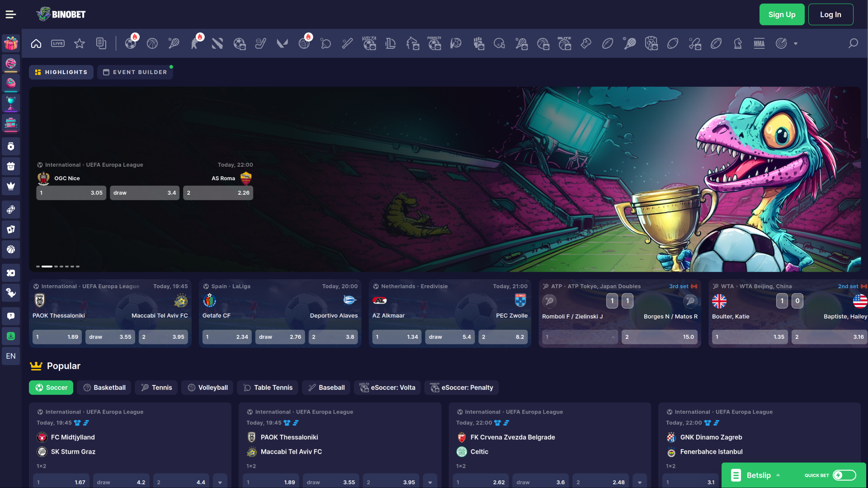Screen dimensions: 868x488
Task: Open the League of Legends esports icon
Action: [391, 43]
